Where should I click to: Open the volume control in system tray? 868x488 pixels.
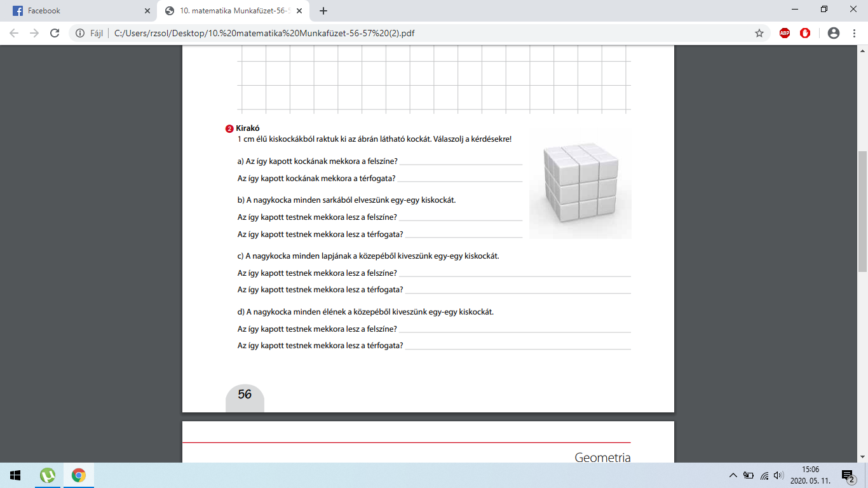[778, 475]
